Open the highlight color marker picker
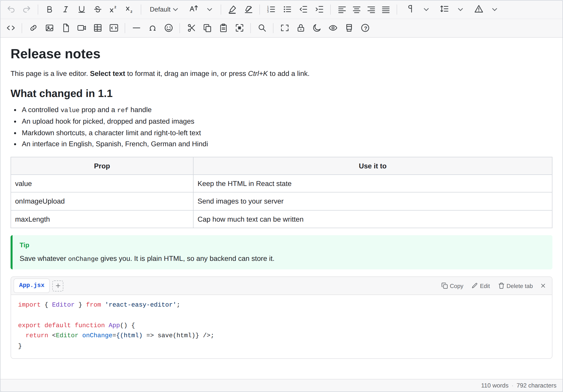The image size is (563, 392). [248, 10]
